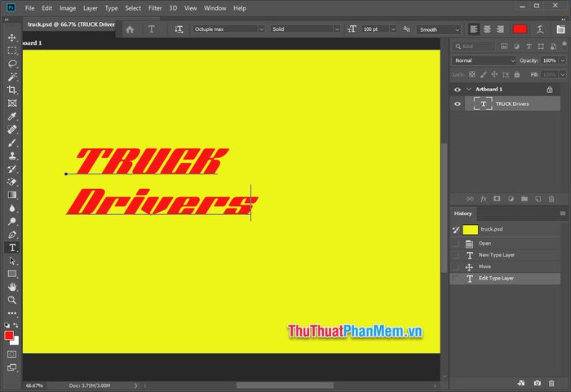Image resolution: width=571 pixels, height=392 pixels.
Task: Open the Filter menu
Action: (x=155, y=8)
